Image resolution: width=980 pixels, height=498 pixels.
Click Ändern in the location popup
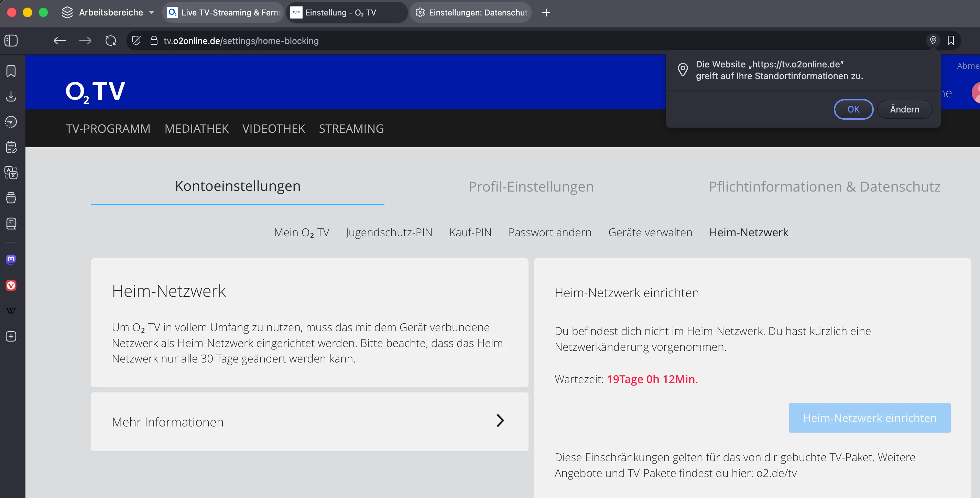[x=904, y=109]
